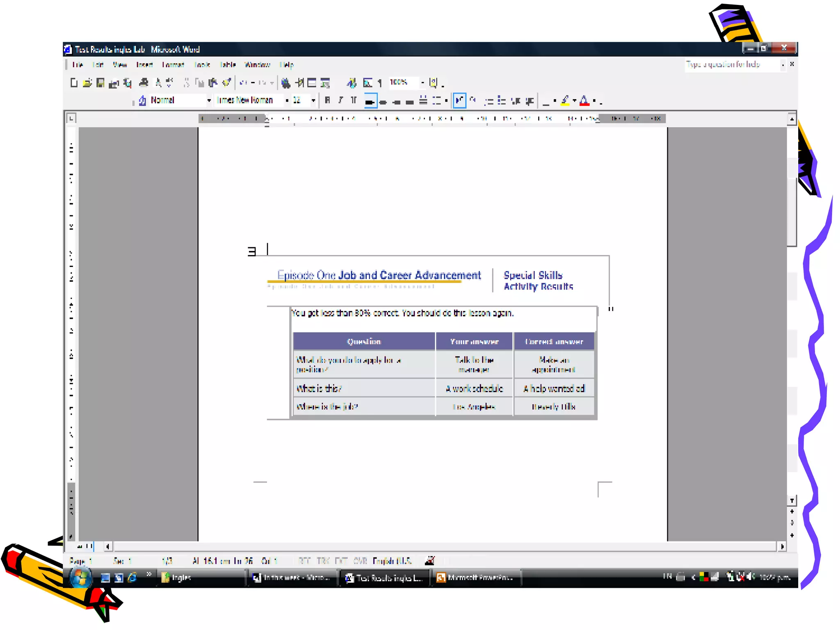Open the Table menu

228,65
